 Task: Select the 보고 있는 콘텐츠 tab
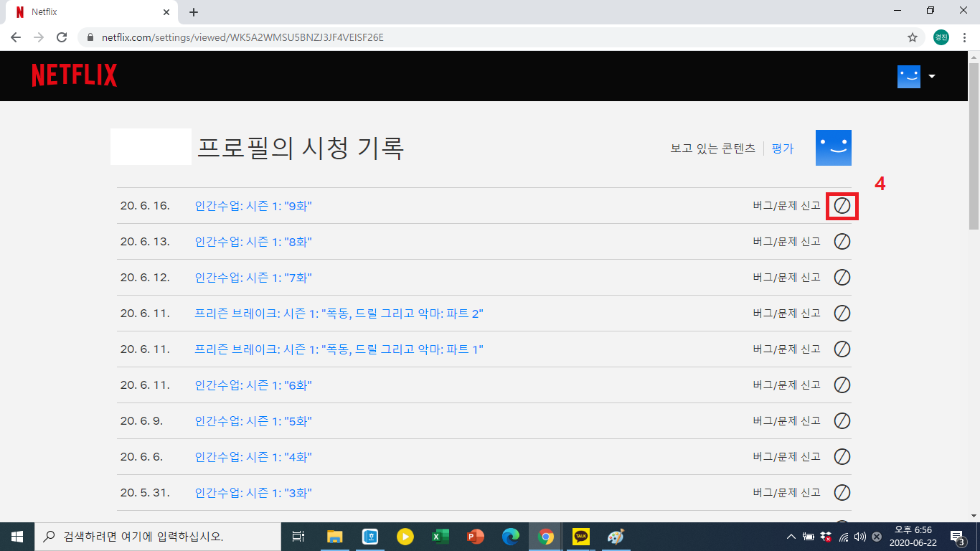pyautogui.click(x=713, y=149)
